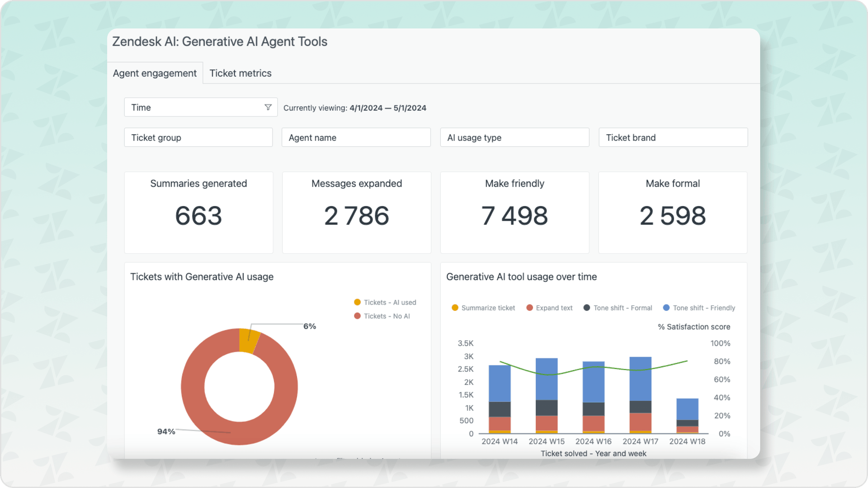This screenshot has height=488, width=868.
Task: Click the Tickets with Generative AI usage title
Action: click(202, 277)
